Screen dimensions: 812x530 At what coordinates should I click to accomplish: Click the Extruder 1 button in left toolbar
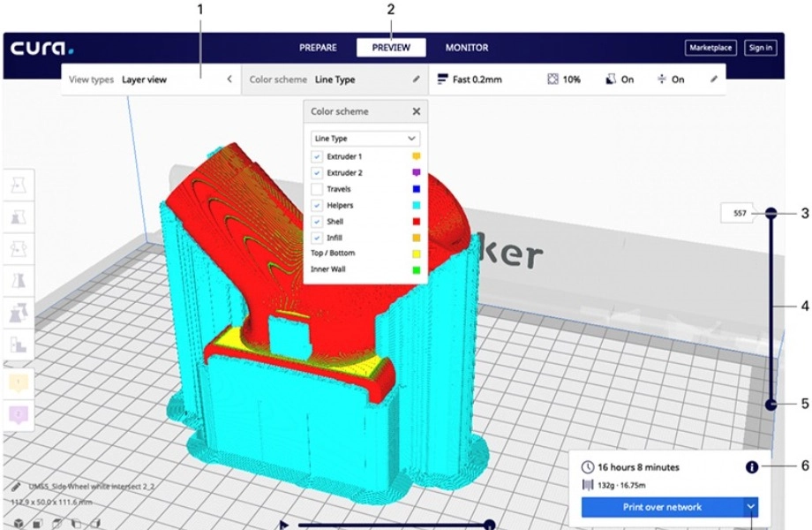[x=19, y=382]
